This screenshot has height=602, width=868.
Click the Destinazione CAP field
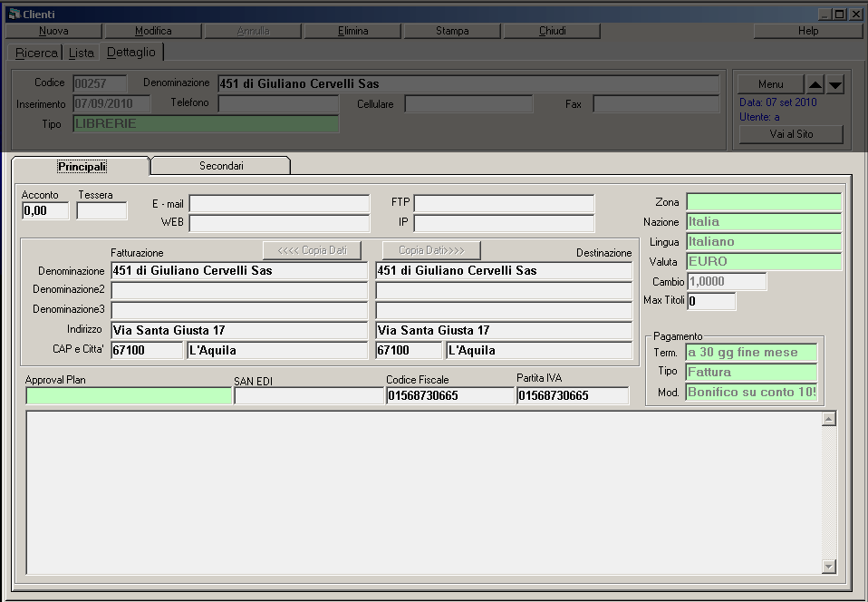(x=409, y=350)
